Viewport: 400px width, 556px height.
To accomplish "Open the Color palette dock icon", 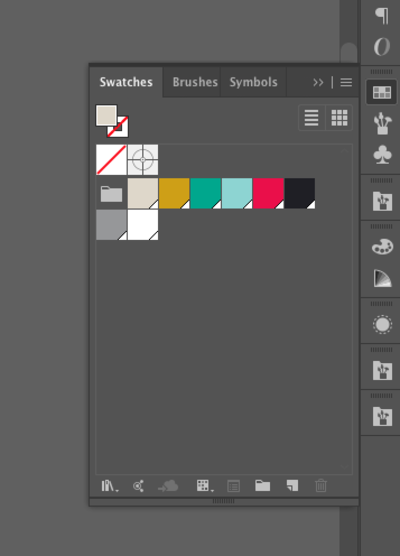I will 382,247.
